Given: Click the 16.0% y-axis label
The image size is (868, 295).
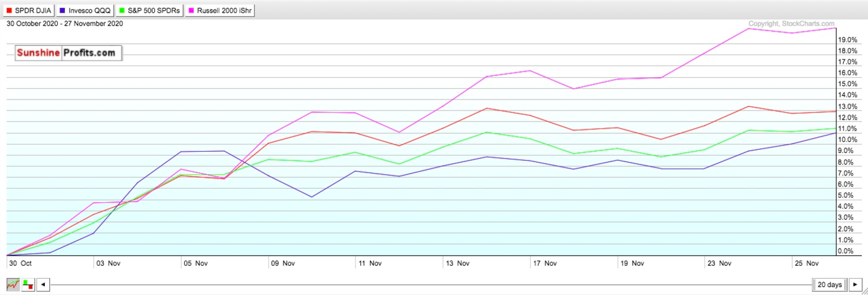Looking at the screenshot, I should (848, 73).
